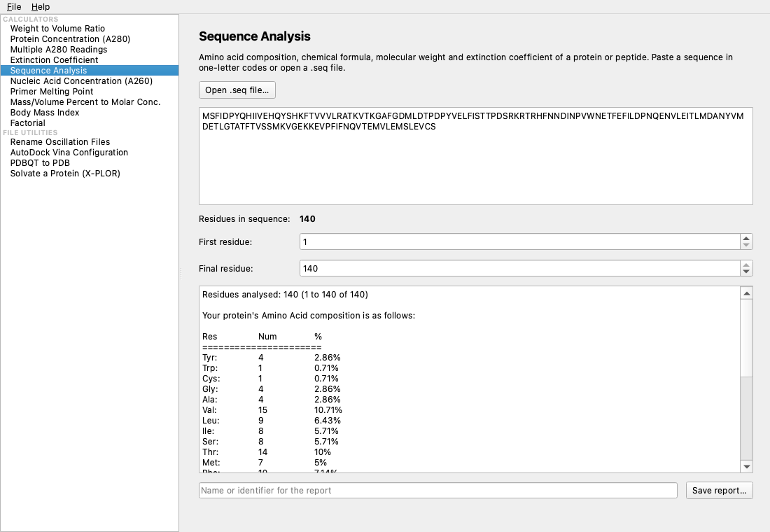Image resolution: width=770 pixels, height=532 pixels.
Task: Increase the First residue value
Action: (746, 238)
